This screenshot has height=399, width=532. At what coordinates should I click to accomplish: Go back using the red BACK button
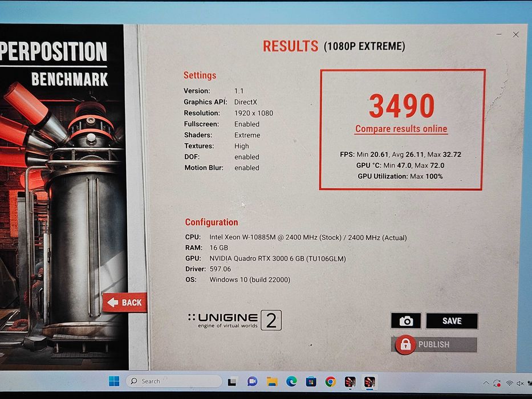click(x=125, y=302)
